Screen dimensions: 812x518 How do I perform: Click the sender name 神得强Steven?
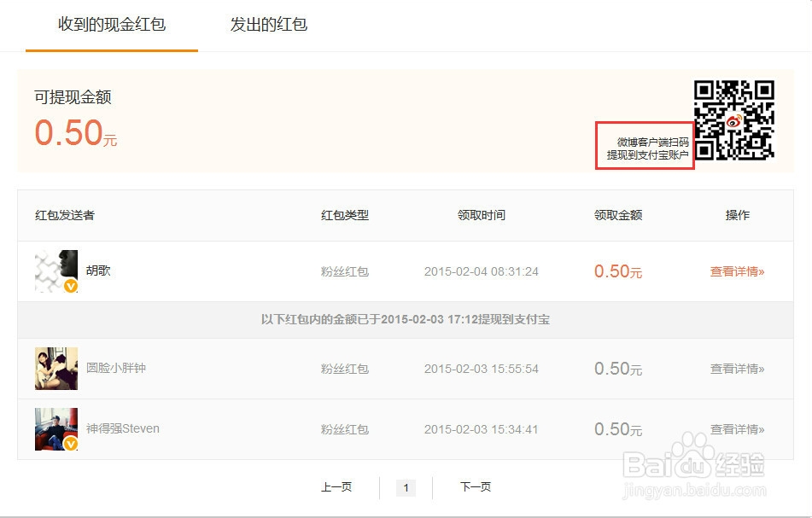pos(123,428)
